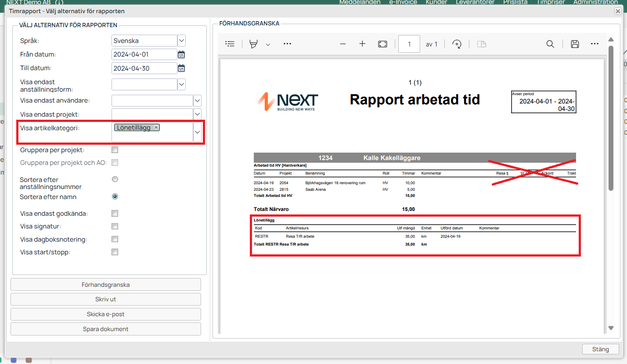Click the fit-to-page icon

coord(382,44)
